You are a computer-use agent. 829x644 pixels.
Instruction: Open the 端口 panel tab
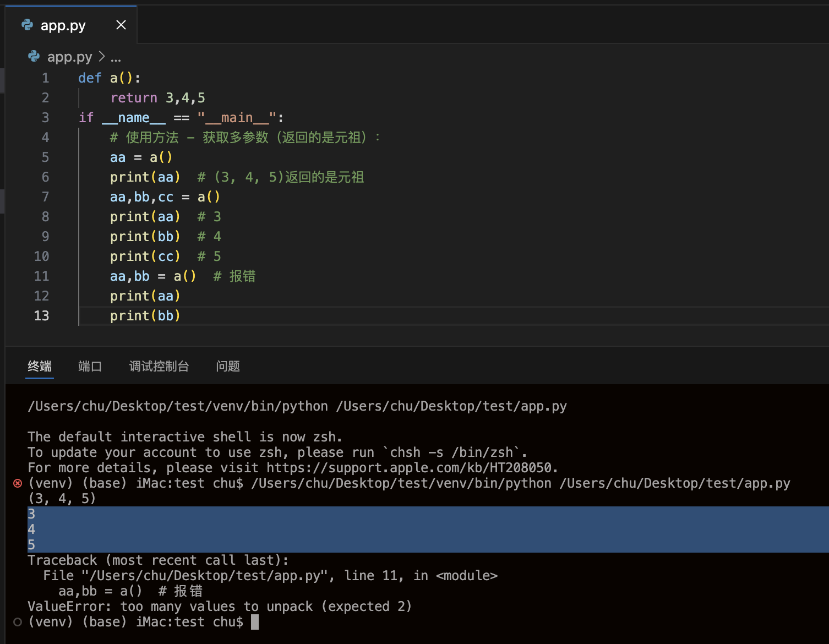click(90, 366)
